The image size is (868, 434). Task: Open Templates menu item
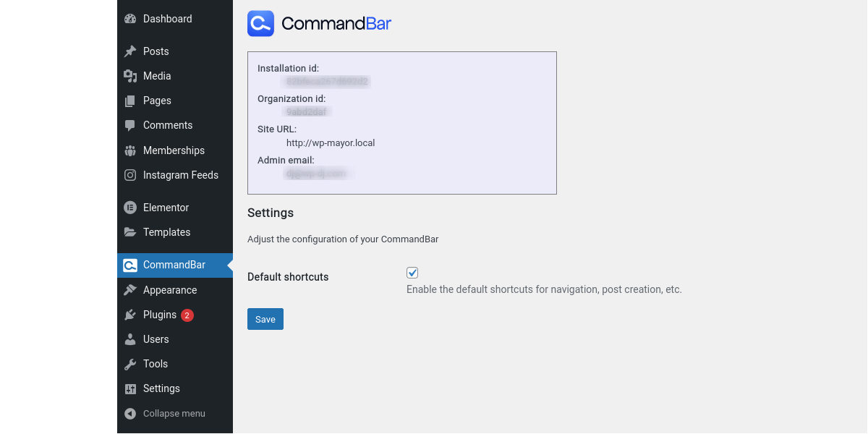tap(175, 232)
